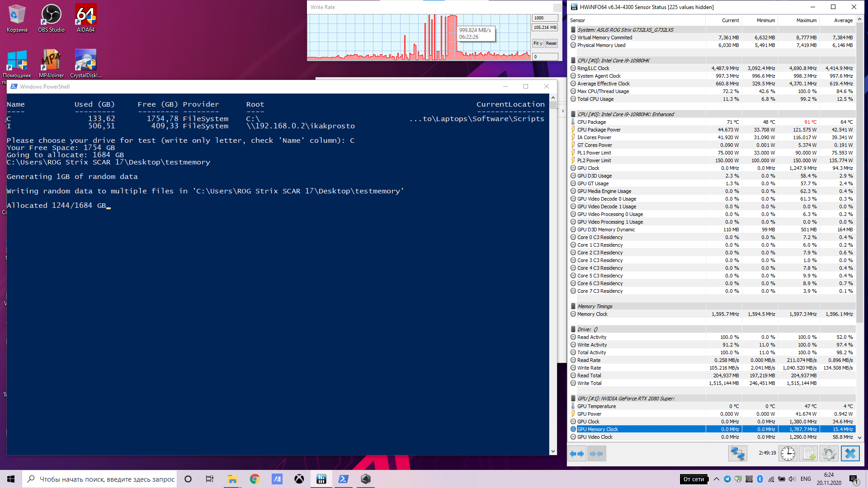Click the Windows taskbar search box
This screenshot has width=868, height=488.
click(99, 479)
